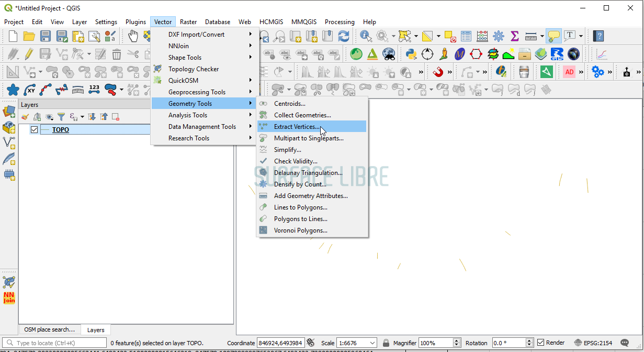Click the EPSG:2154 CRS button
This screenshot has width=644, height=352.
point(593,343)
